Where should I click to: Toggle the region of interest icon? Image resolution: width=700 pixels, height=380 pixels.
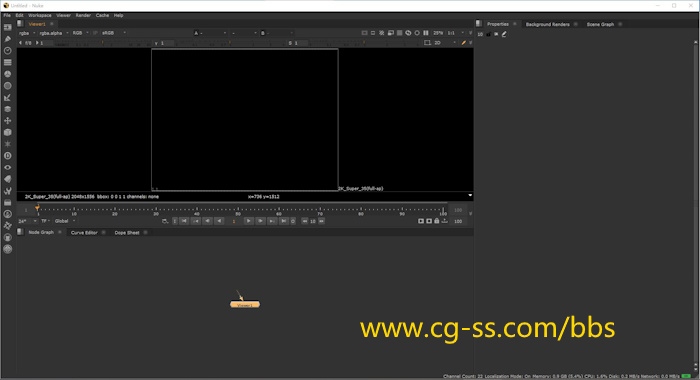[364, 33]
